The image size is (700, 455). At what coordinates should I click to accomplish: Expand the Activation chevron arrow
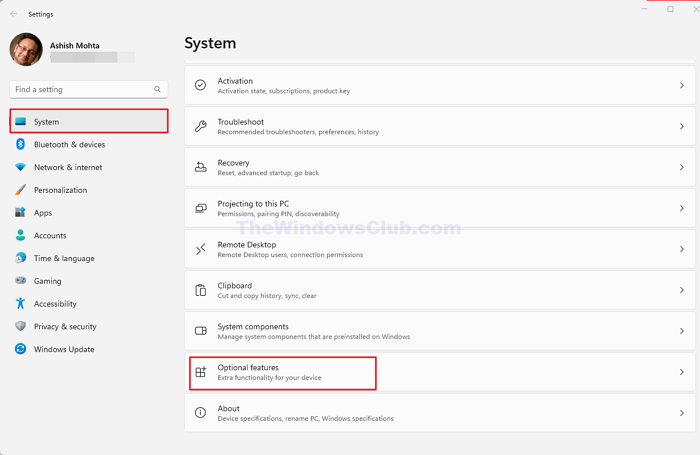pos(682,86)
